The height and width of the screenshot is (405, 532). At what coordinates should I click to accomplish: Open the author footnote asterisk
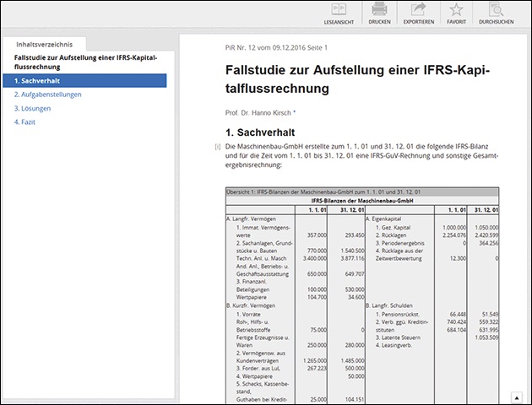pos(295,112)
